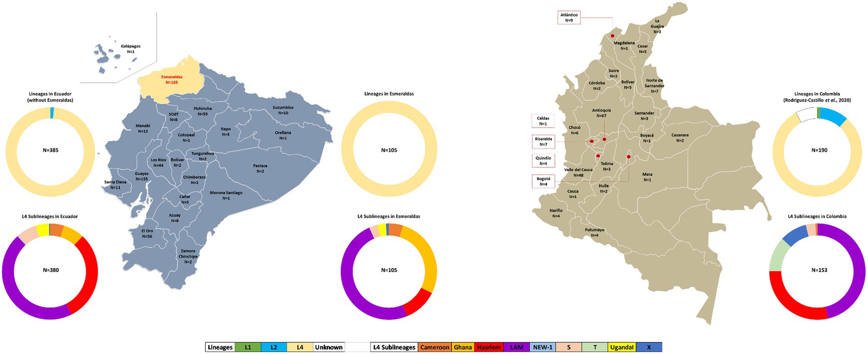Click the N=385 donut chart center
The image size is (868, 354).
[x=50, y=150]
